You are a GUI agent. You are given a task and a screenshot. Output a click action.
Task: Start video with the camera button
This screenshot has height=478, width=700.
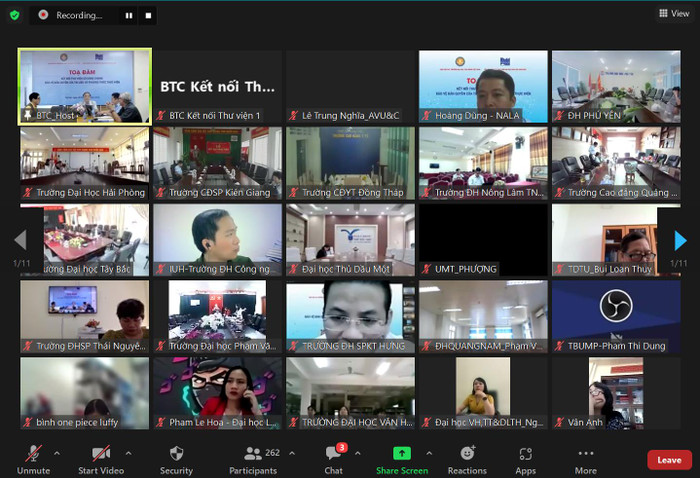click(x=101, y=454)
